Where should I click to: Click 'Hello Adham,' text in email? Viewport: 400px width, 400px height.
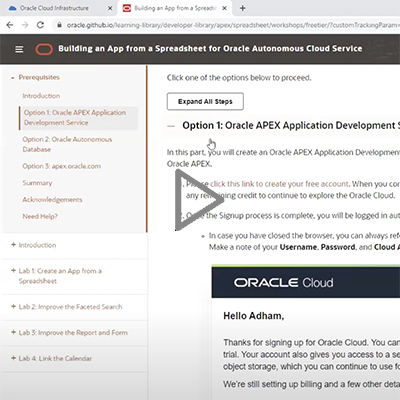[254, 316]
